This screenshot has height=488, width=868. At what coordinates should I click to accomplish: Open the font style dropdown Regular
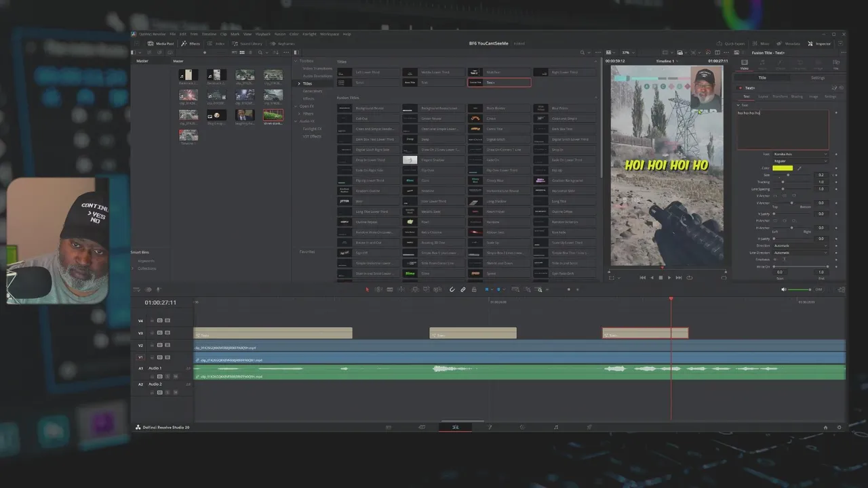point(800,161)
